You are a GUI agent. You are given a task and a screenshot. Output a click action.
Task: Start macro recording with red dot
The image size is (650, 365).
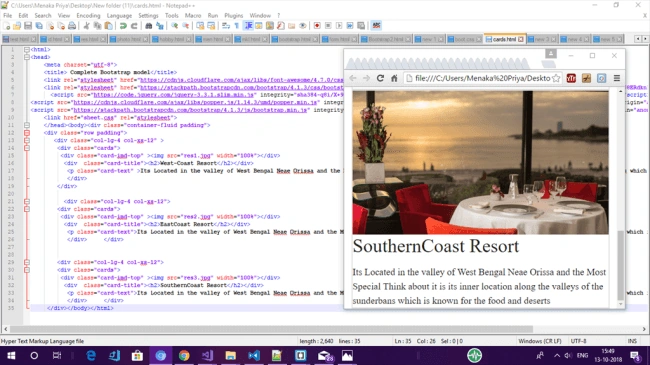coord(317,26)
